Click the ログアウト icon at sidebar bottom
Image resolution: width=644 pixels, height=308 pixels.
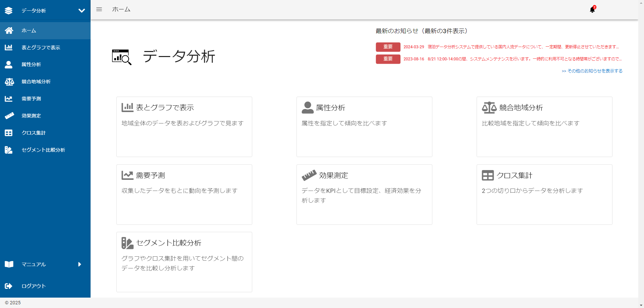point(8,286)
